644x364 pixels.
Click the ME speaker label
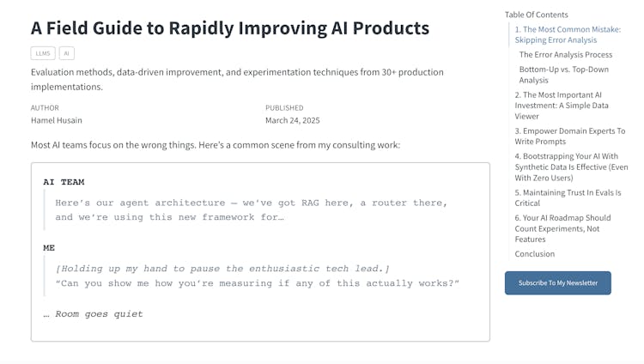pyautogui.click(x=50, y=246)
